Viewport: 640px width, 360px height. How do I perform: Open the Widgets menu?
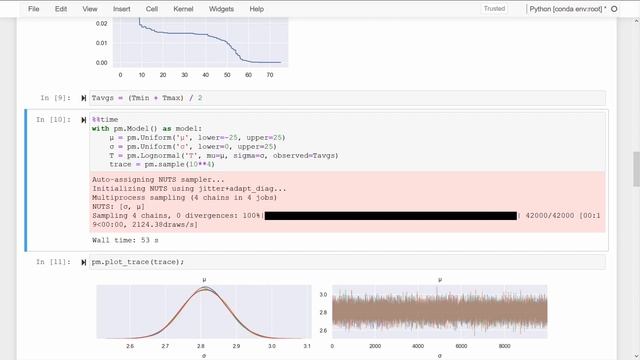pyautogui.click(x=221, y=9)
